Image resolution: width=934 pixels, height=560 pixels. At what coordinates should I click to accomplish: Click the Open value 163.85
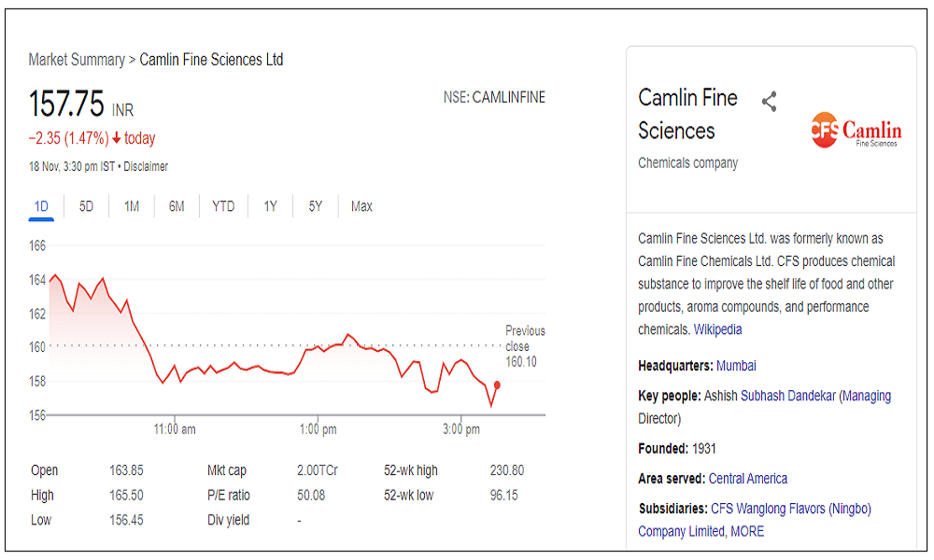tap(126, 470)
